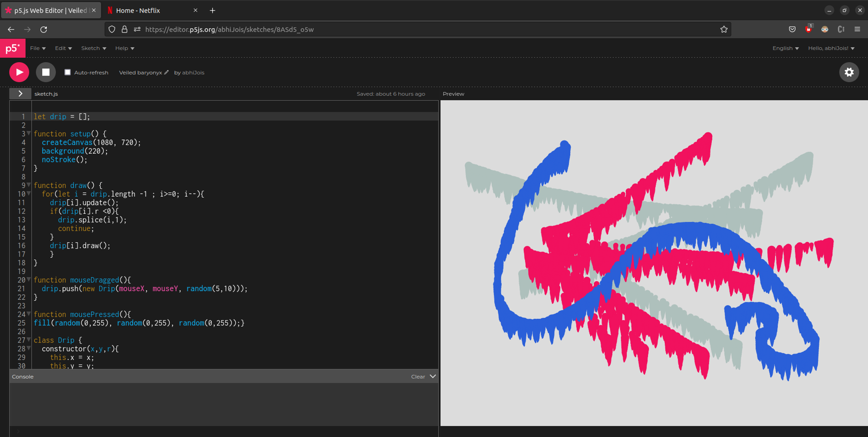Open the Firefox hamburger menu
Screen dimensions: 868x437
point(858,29)
